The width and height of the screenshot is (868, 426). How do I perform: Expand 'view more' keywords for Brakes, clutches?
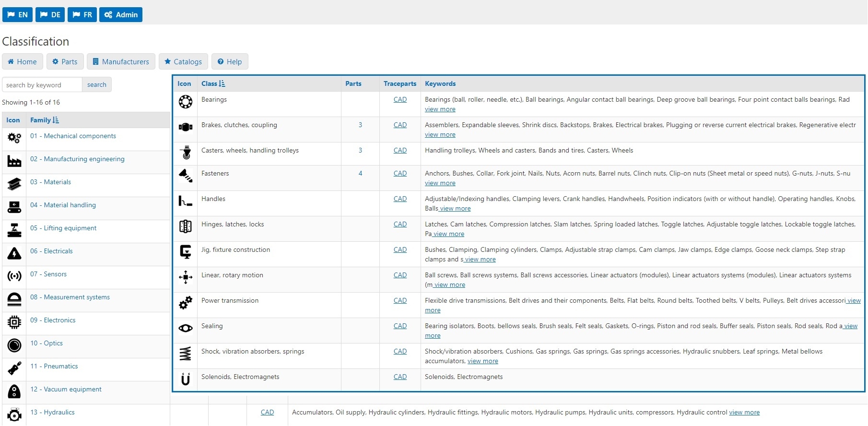(x=440, y=135)
